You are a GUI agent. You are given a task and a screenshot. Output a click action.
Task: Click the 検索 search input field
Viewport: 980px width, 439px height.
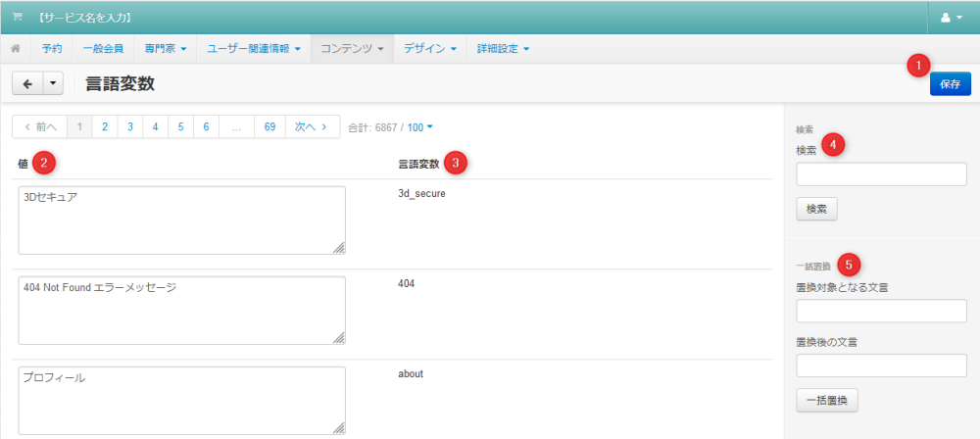pos(881,173)
